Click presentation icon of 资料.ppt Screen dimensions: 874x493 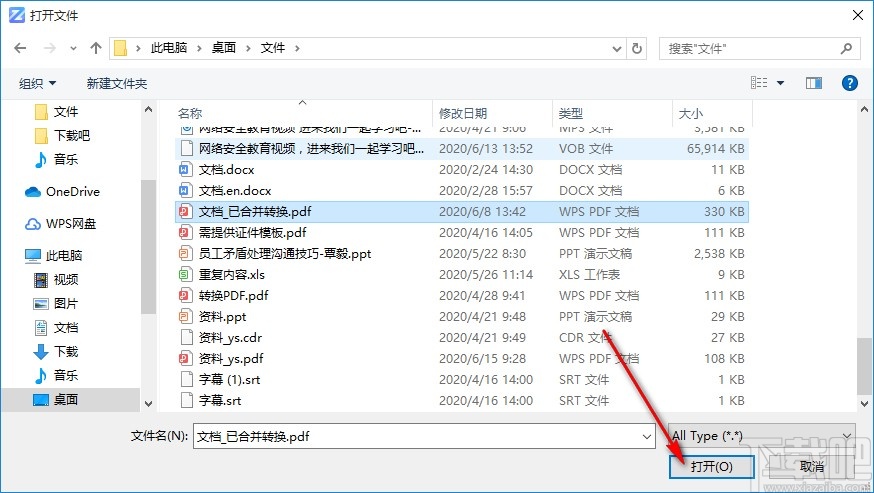coord(186,317)
